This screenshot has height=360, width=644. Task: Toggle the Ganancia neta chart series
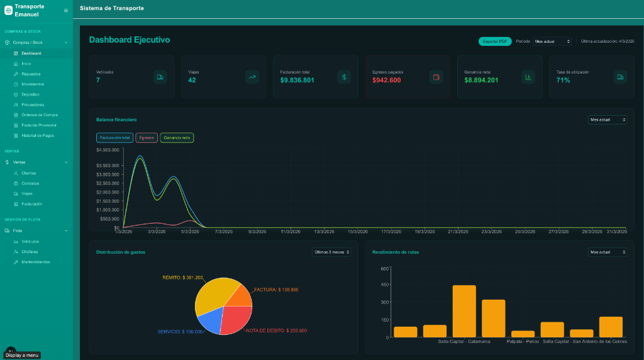tap(177, 137)
